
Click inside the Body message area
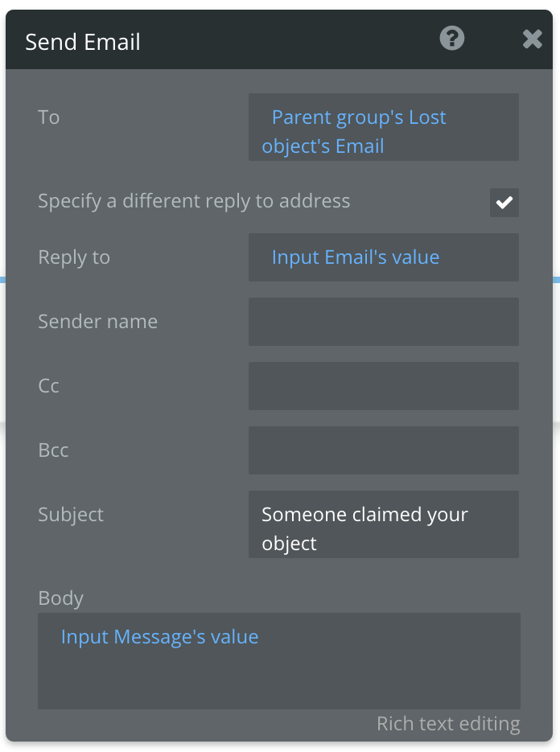pos(279,661)
